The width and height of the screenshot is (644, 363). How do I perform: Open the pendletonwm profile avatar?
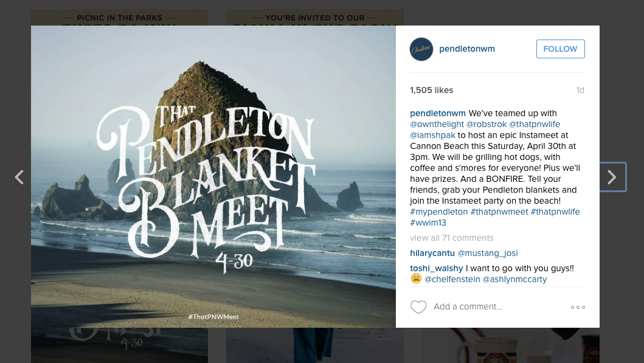[x=421, y=49]
